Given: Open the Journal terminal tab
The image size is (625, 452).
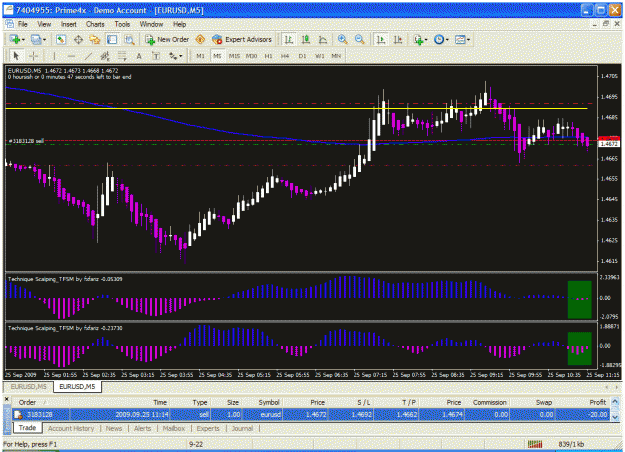Looking at the screenshot, I should click(x=242, y=428).
